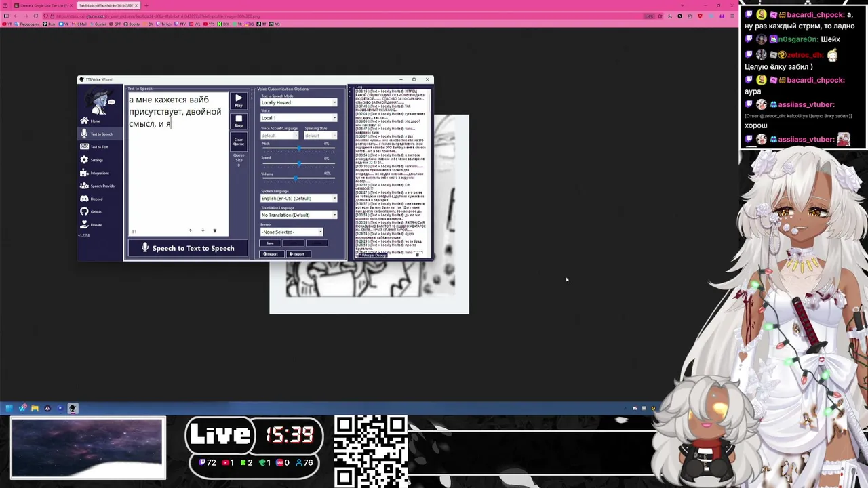Click Speech to Text to Speech button
The image size is (868, 488).
click(188, 248)
